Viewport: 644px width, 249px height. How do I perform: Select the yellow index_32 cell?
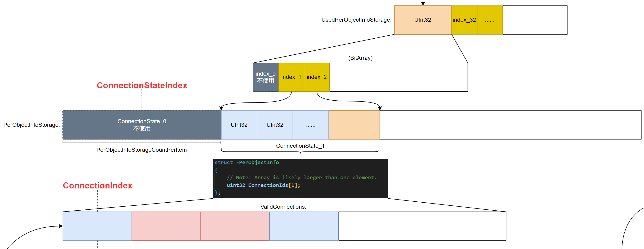coord(464,20)
